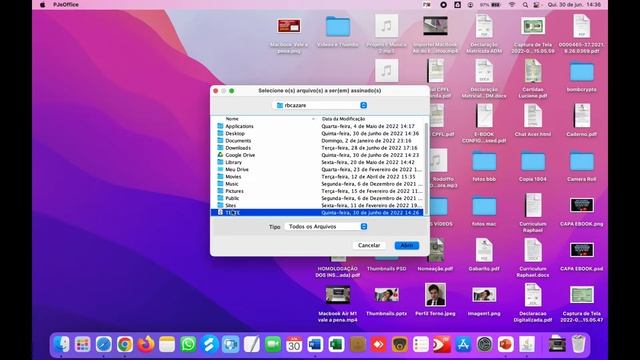
Task: Open the PJeOffice menu in menu bar
Action: point(66,4)
